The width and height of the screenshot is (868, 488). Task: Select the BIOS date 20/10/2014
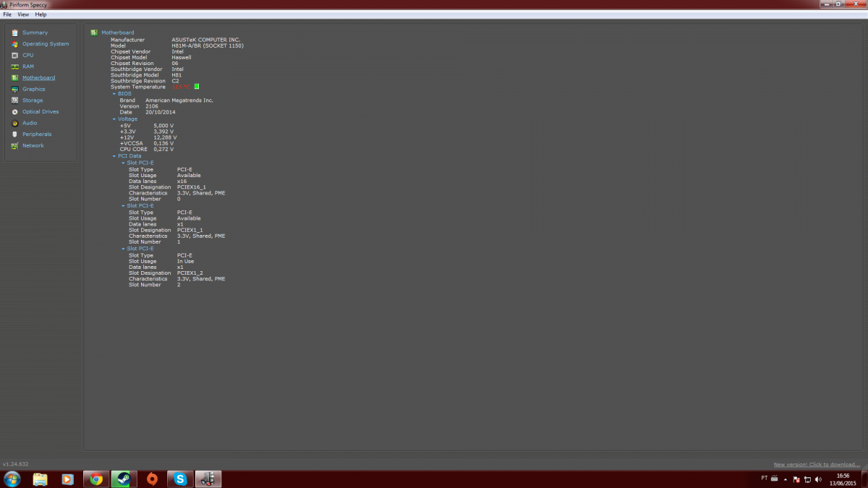click(x=161, y=112)
